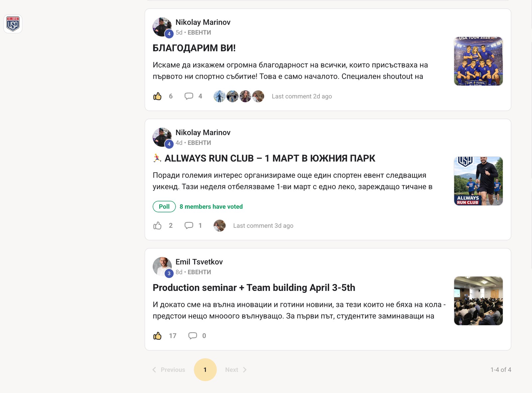Open the Production seminar + Team building title
532x393 pixels.
[x=254, y=288]
